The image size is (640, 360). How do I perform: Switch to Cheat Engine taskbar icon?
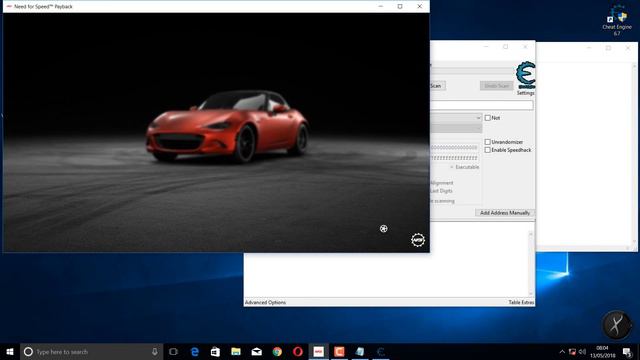380,351
